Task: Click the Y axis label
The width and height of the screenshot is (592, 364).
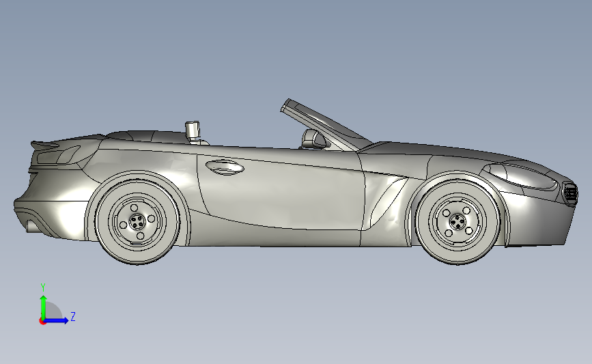Action: pyautogui.click(x=43, y=288)
